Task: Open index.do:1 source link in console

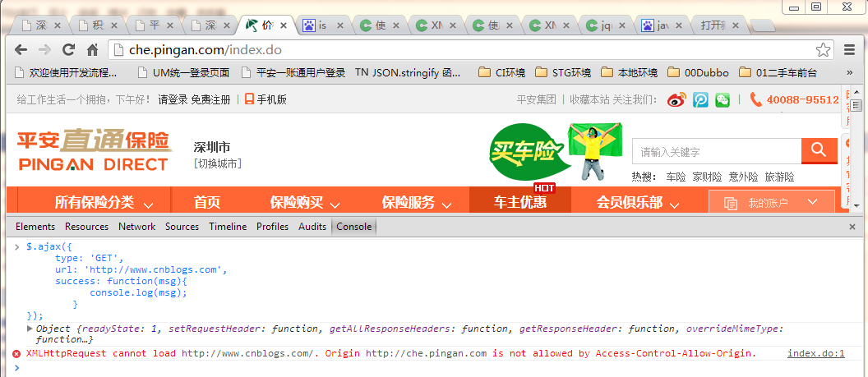Action: [816, 354]
